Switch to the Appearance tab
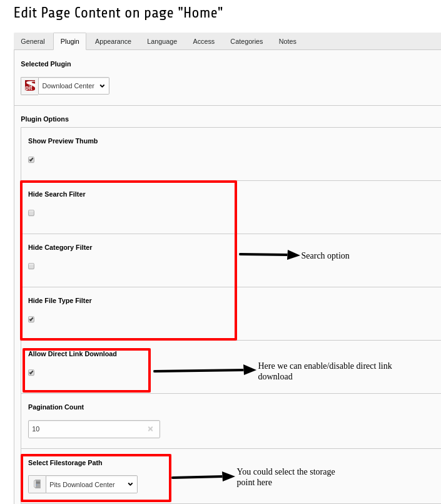This screenshot has width=441, height=504. point(113,41)
